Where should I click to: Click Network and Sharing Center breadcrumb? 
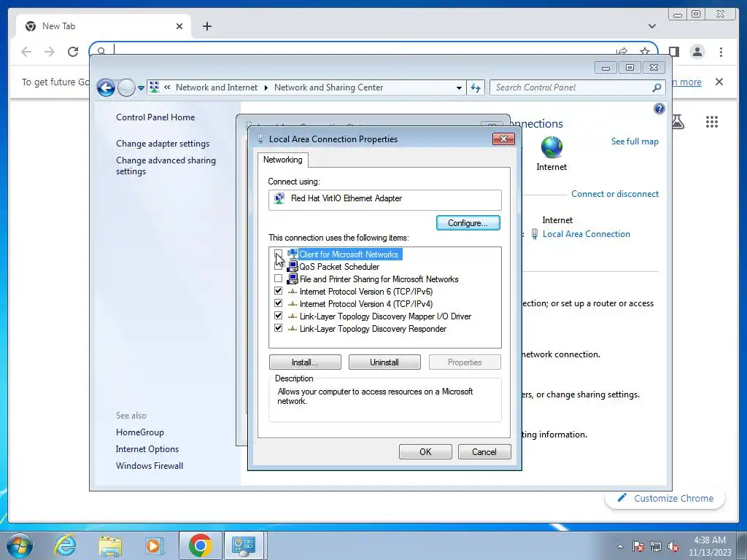pos(328,87)
